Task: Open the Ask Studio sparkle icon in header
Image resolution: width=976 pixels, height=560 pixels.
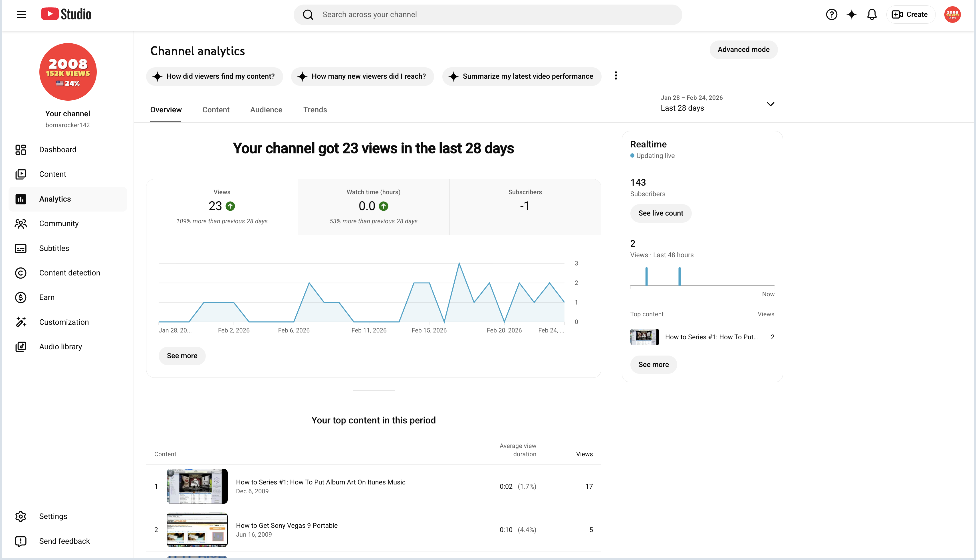Action: pyautogui.click(x=852, y=15)
